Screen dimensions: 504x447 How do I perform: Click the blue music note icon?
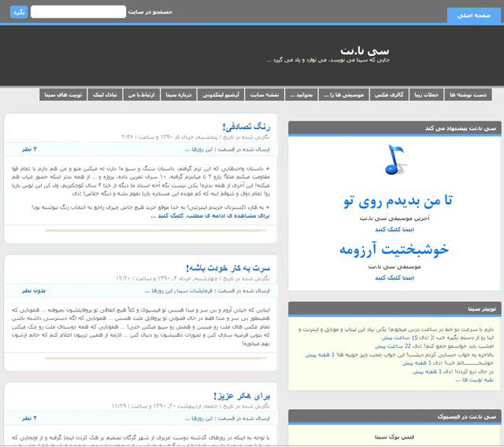click(x=391, y=160)
